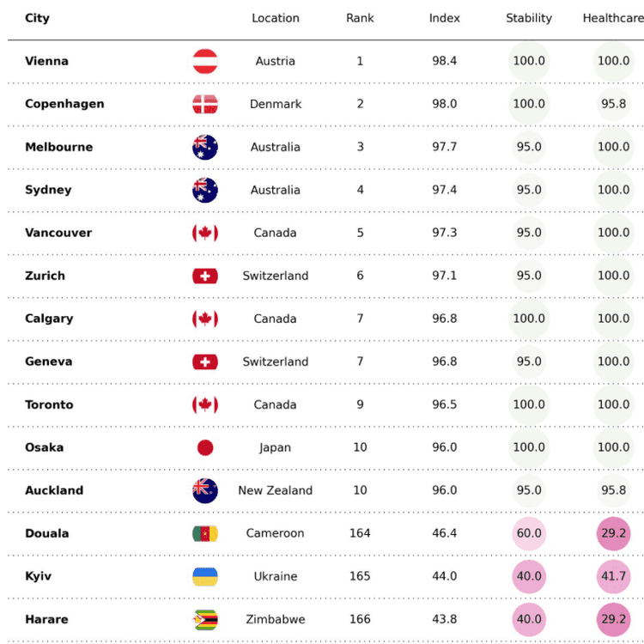Click the Rank column header

tap(360, 18)
